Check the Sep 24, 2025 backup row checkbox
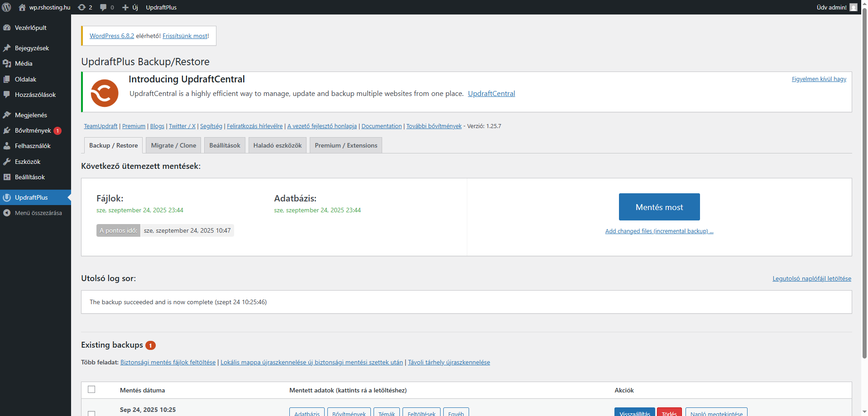 pyautogui.click(x=92, y=413)
